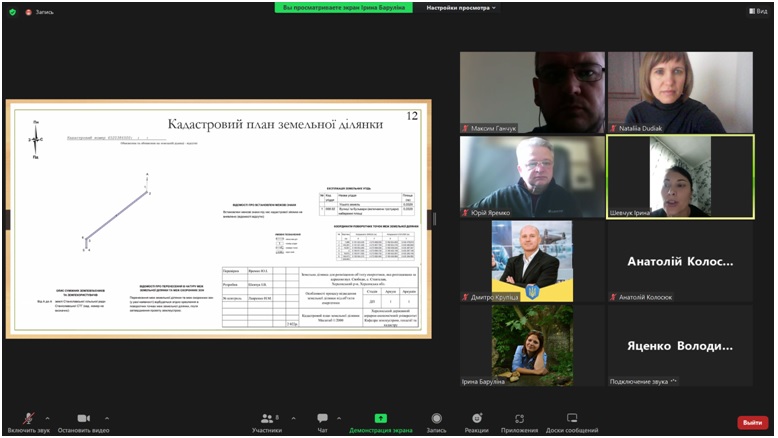778x438 pixels.
Task: Select Юрій Яремко video tile
Action: (x=532, y=177)
